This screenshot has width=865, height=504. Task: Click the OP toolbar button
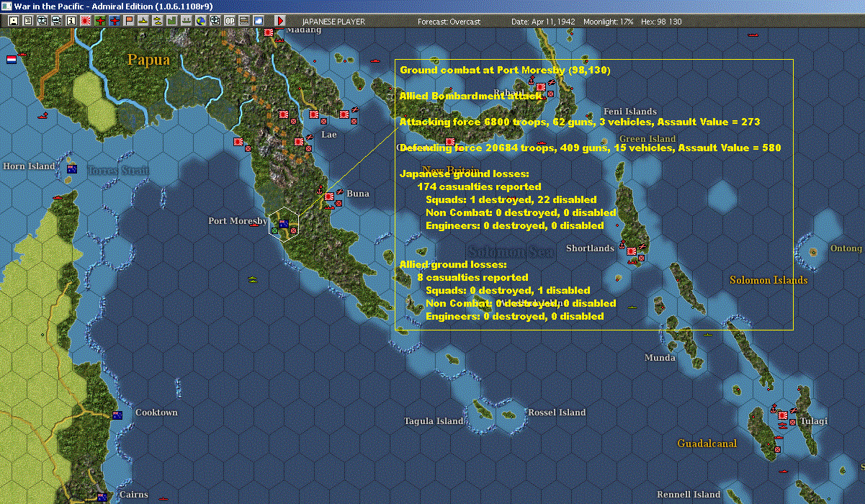point(230,21)
